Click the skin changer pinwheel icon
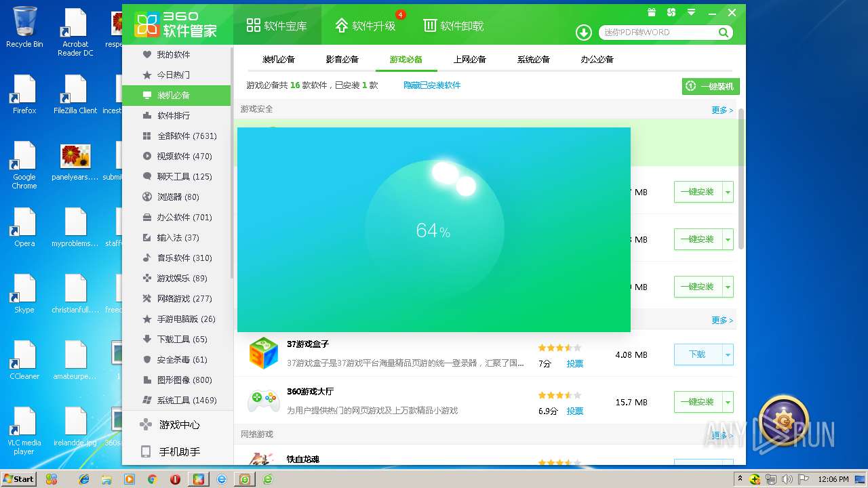This screenshot has height=488, width=868. 671,12
